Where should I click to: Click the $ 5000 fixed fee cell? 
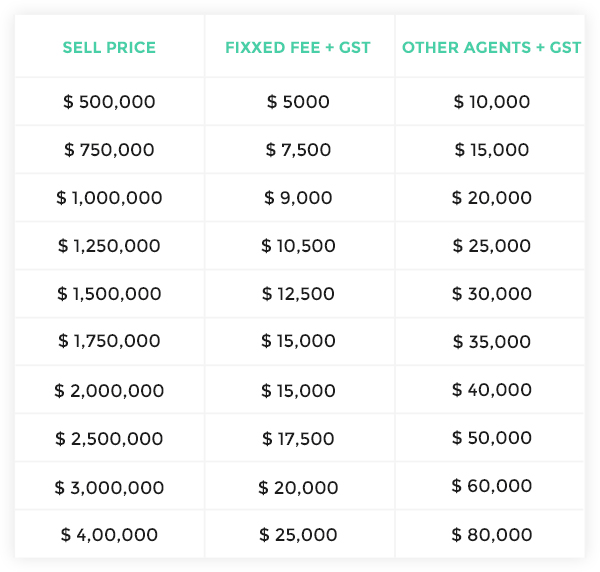[x=298, y=102]
